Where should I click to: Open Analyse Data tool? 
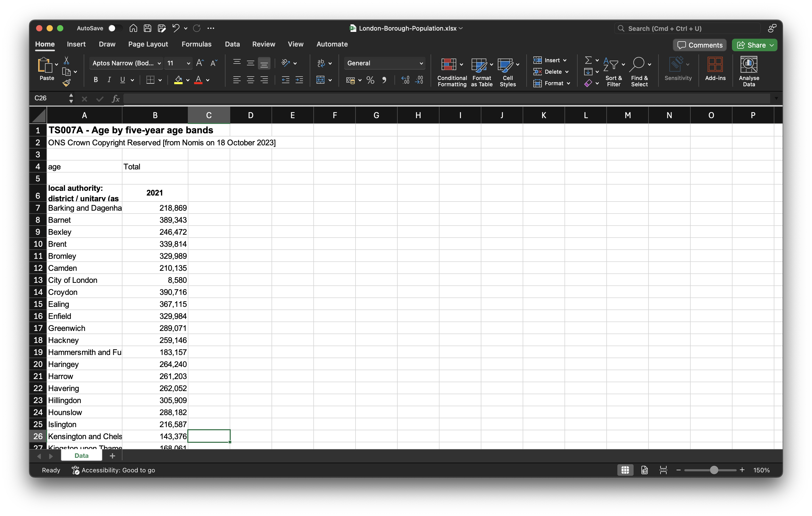tap(749, 64)
